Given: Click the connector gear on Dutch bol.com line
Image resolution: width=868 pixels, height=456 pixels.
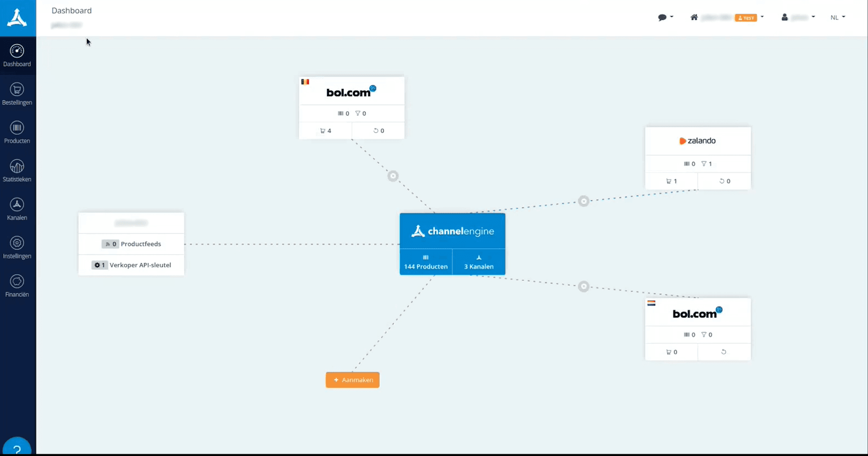Looking at the screenshot, I should coord(583,287).
